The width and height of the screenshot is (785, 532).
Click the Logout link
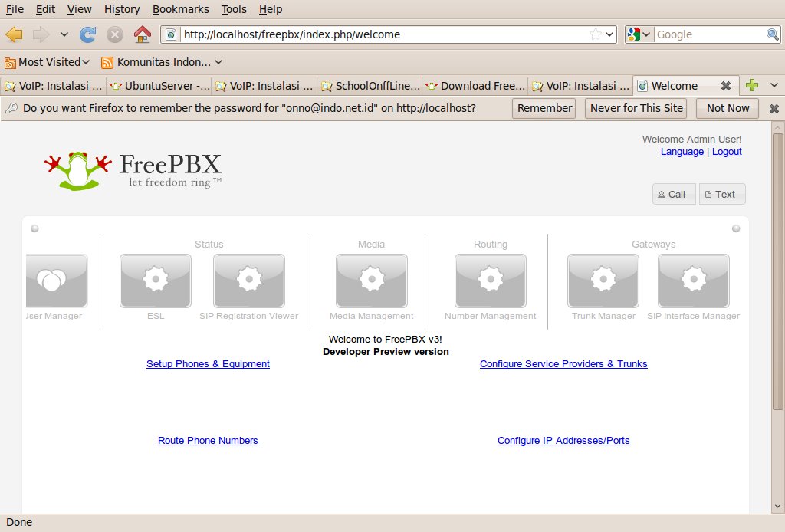(727, 152)
